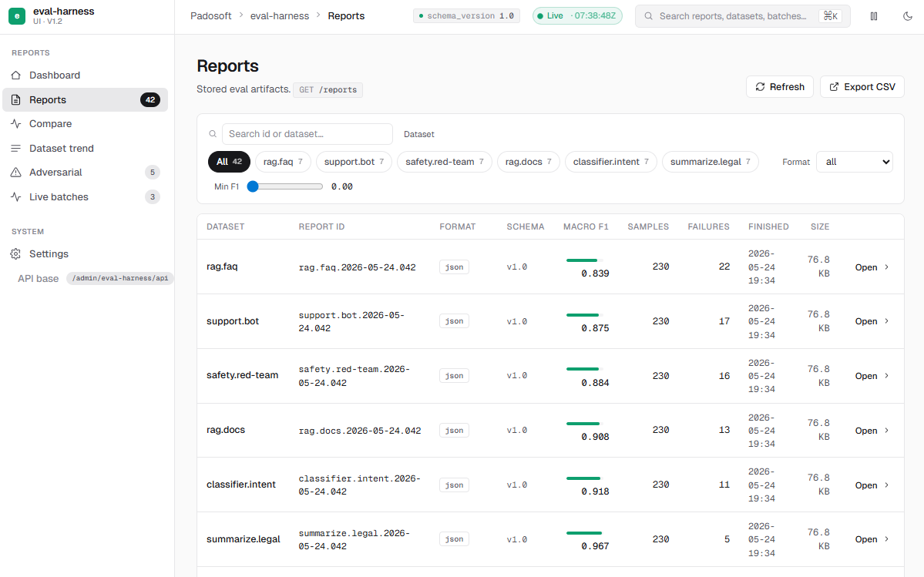Switch to dark mode with moon icon
The width and height of the screenshot is (924, 577).
click(908, 16)
